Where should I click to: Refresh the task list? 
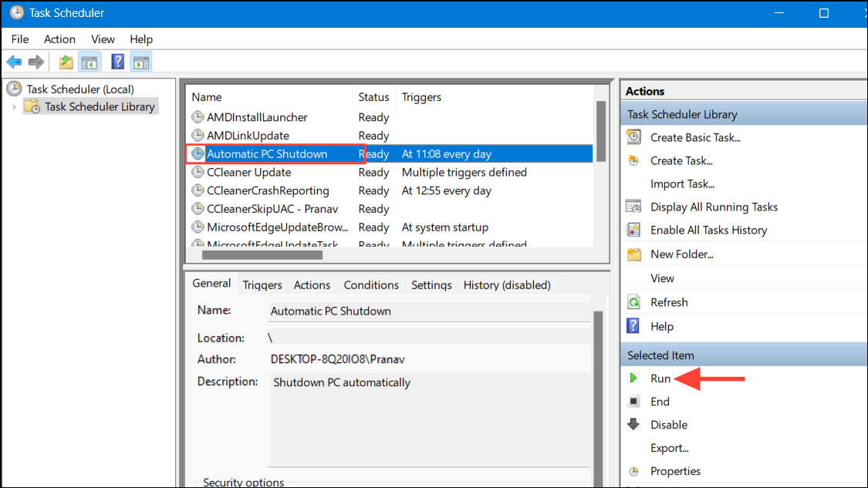point(670,301)
